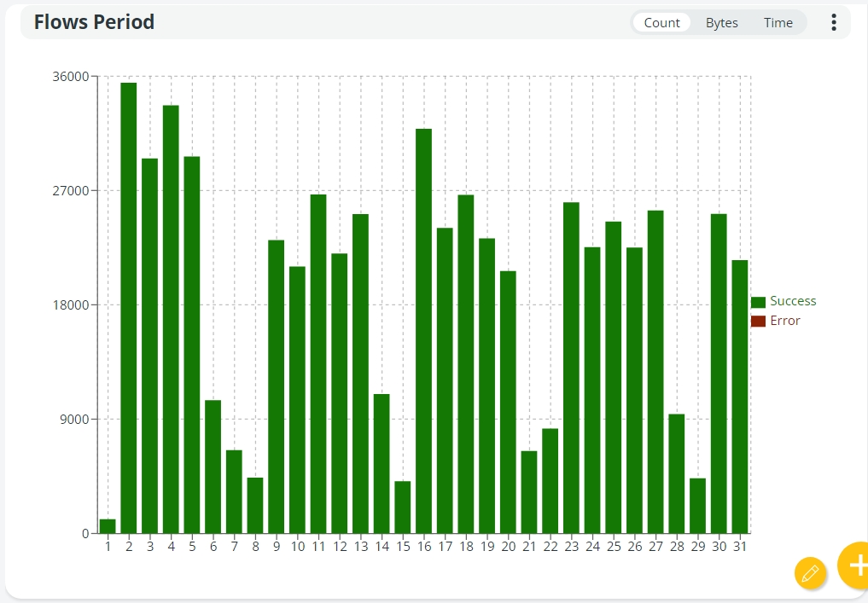Viewport: 868px width, 603px height.
Task: Select the bar for day 16
Action: [x=424, y=331]
